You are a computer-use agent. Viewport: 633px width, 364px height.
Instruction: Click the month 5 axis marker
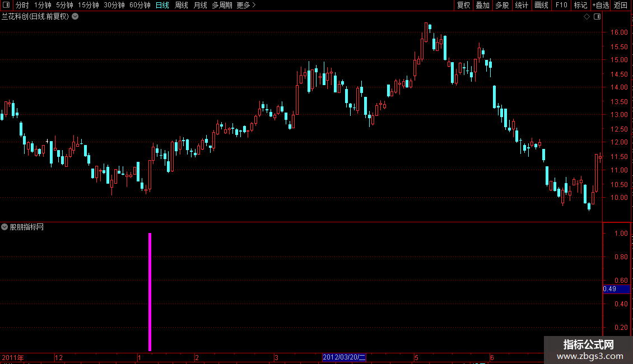pyautogui.click(x=416, y=357)
